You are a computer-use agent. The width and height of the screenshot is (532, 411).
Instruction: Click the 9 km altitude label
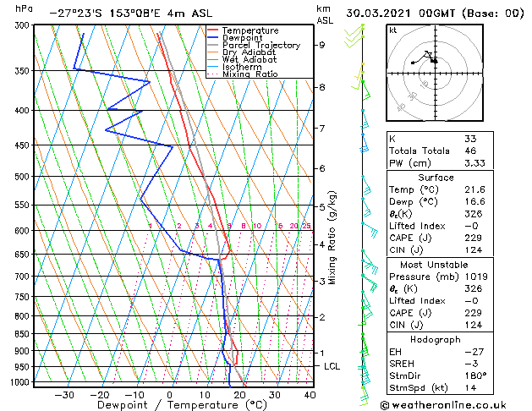click(x=322, y=45)
